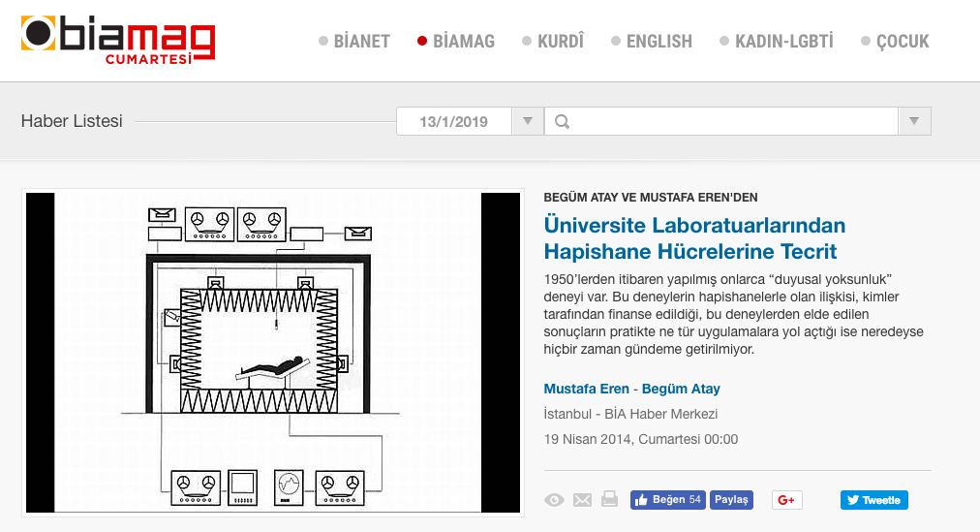Image resolution: width=980 pixels, height=532 pixels.
Task: Click the eye view icon
Action: click(x=554, y=500)
